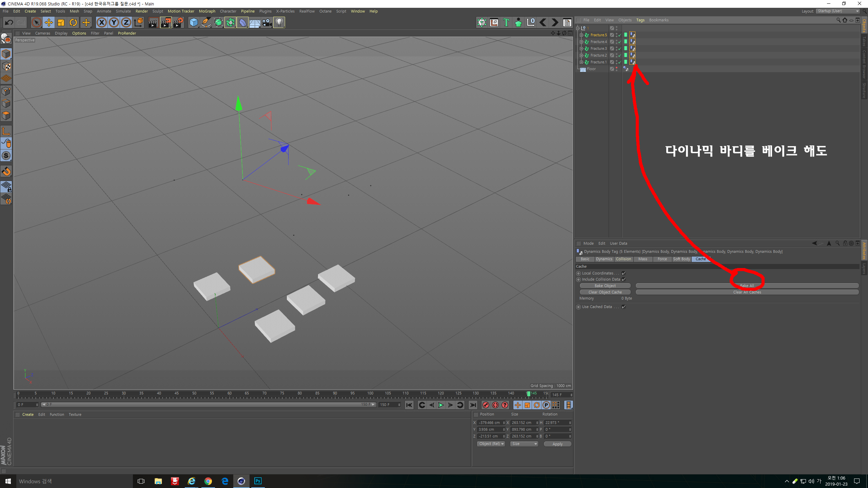Click the Undo arrow icon

[x=9, y=23]
